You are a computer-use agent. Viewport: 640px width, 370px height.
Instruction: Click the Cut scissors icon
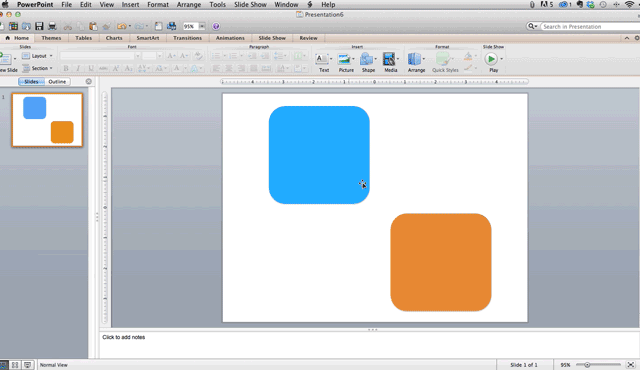68,27
